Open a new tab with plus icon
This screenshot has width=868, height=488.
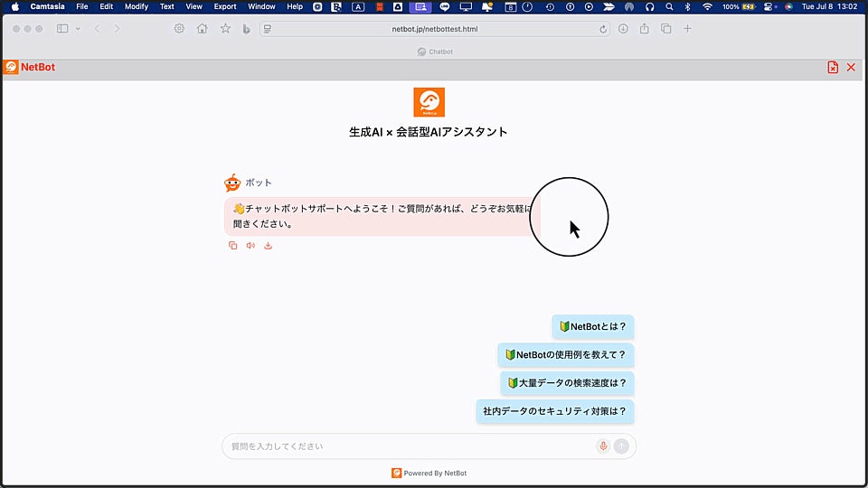pyautogui.click(x=687, y=29)
